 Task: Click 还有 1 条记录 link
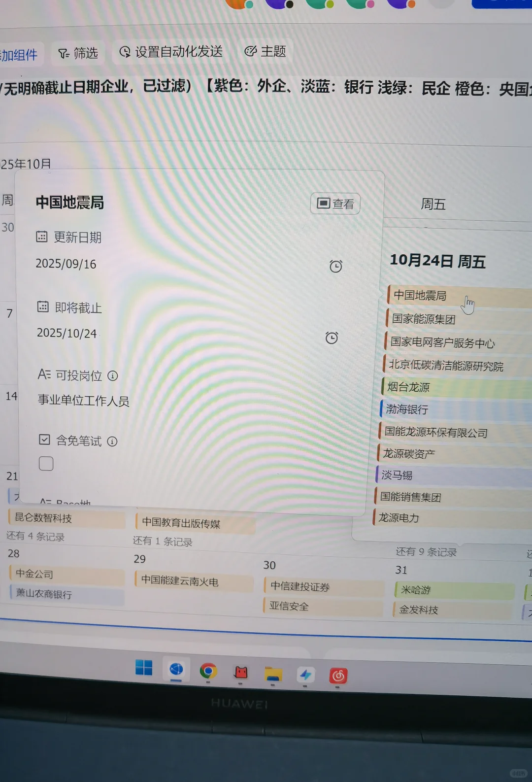tap(163, 541)
